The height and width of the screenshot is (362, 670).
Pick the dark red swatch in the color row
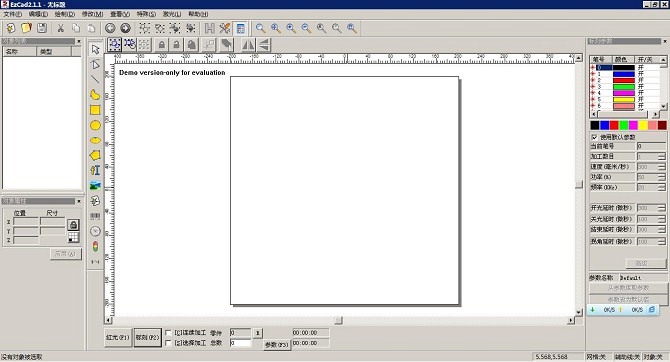(x=662, y=125)
